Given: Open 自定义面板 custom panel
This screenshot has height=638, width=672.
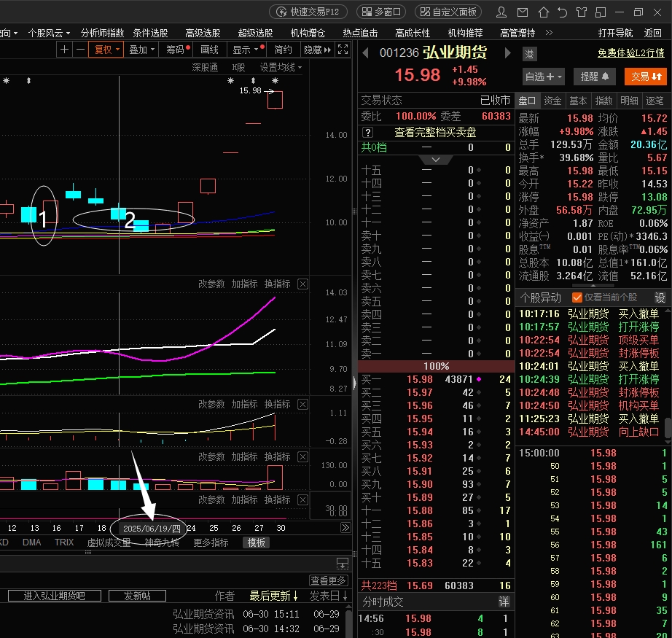Looking at the screenshot, I should 448,12.
